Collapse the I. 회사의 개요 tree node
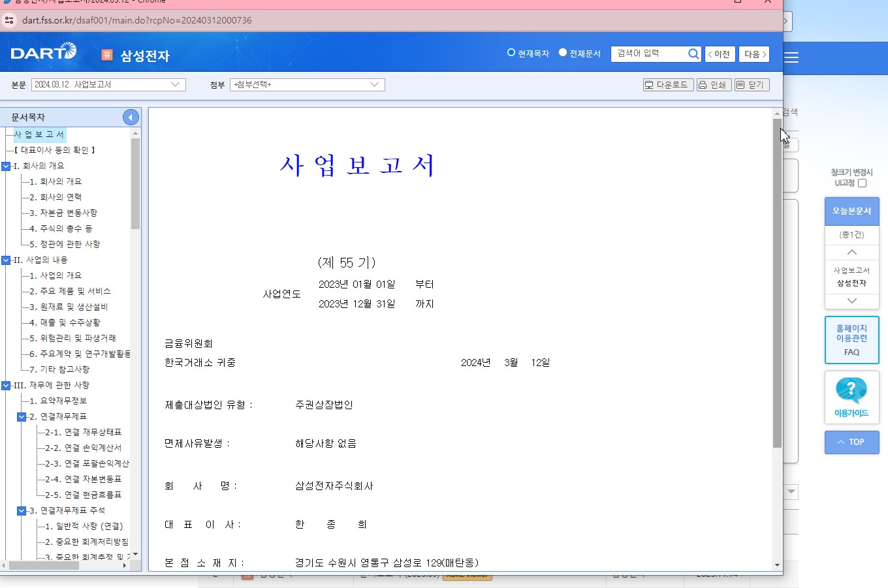The width and height of the screenshot is (888, 588). (x=6, y=166)
